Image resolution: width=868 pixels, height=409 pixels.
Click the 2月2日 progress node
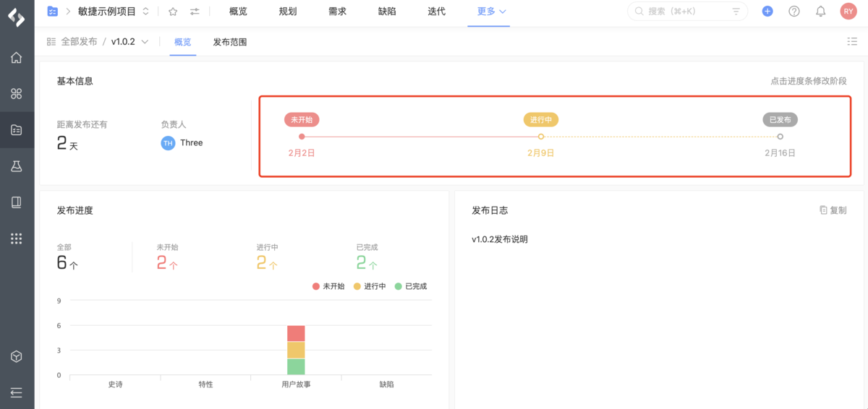click(x=302, y=137)
